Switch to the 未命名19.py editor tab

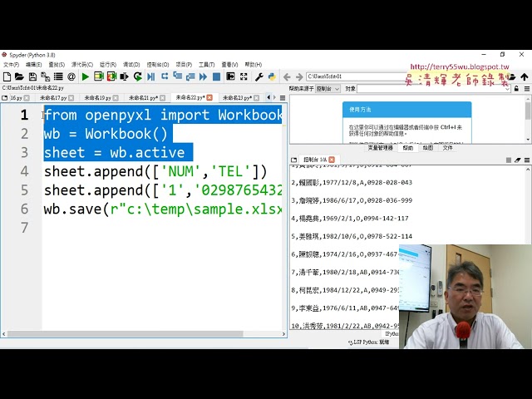coord(97,98)
